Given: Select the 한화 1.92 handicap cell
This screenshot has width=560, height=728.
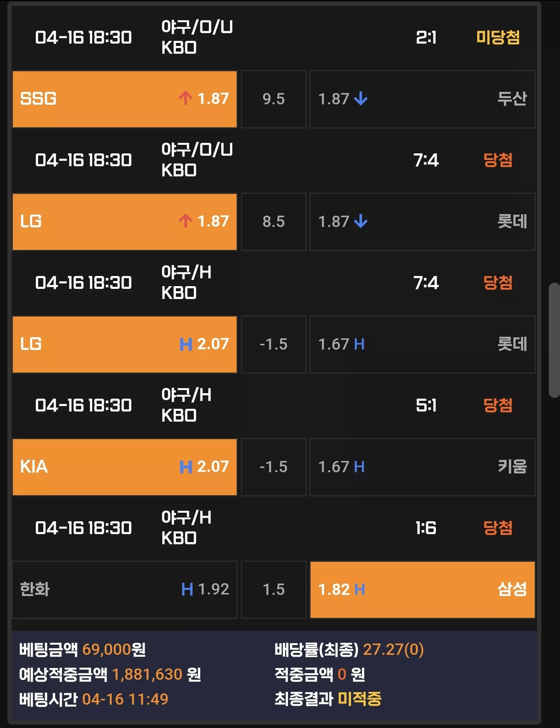Looking at the screenshot, I should click(x=125, y=589).
